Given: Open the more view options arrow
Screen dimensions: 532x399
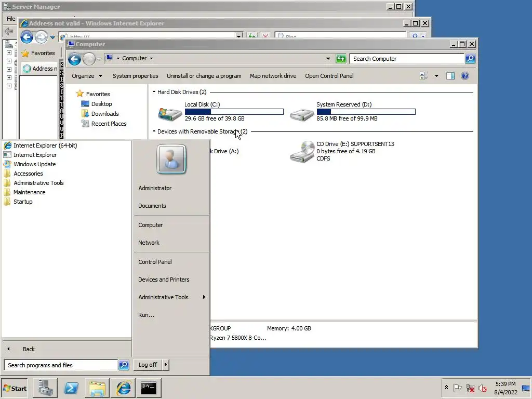Looking at the screenshot, I should (436, 76).
